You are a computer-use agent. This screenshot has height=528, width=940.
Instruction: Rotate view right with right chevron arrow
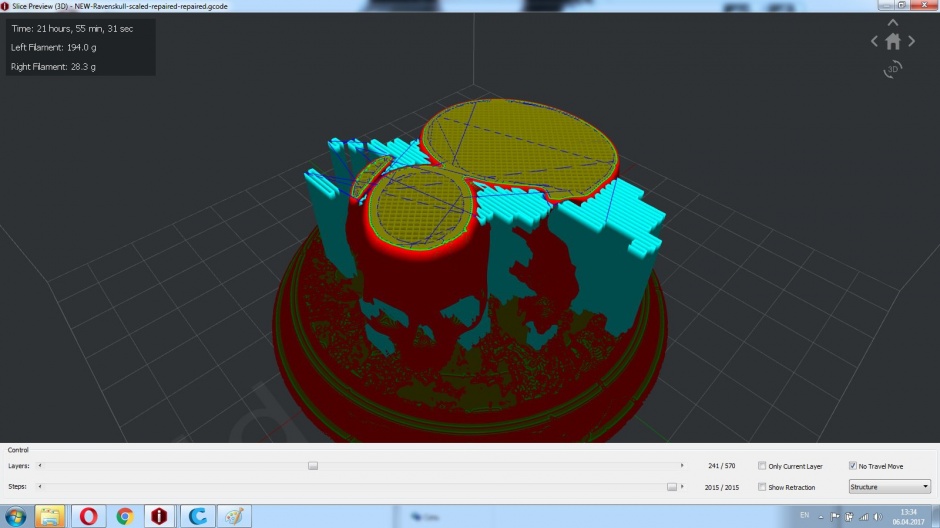[911, 41]
